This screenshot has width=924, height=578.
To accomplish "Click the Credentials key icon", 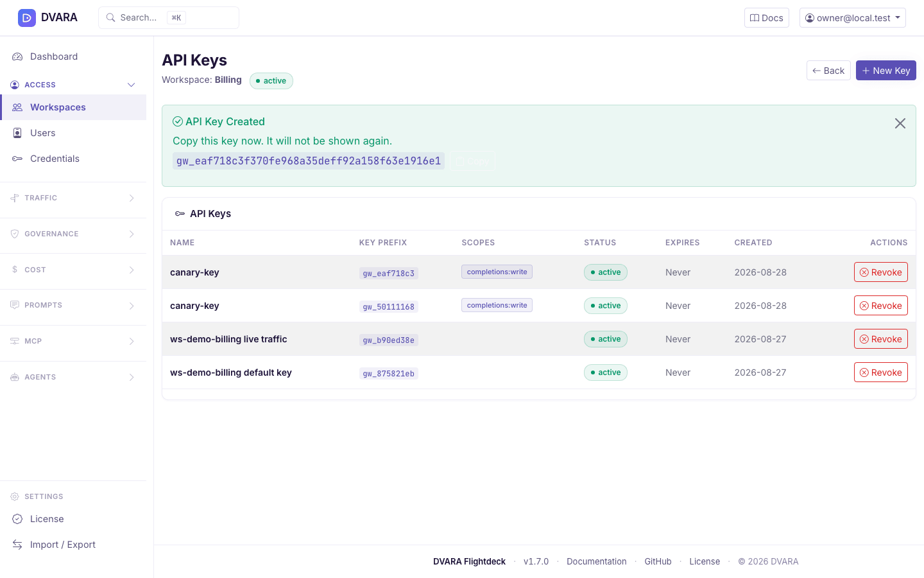I will [x=17, y=159].
